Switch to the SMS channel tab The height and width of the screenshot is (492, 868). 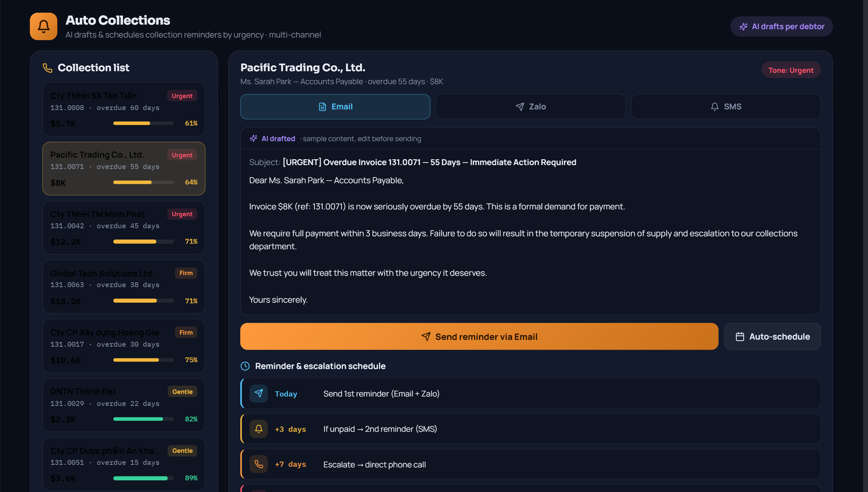pos(726,107)
